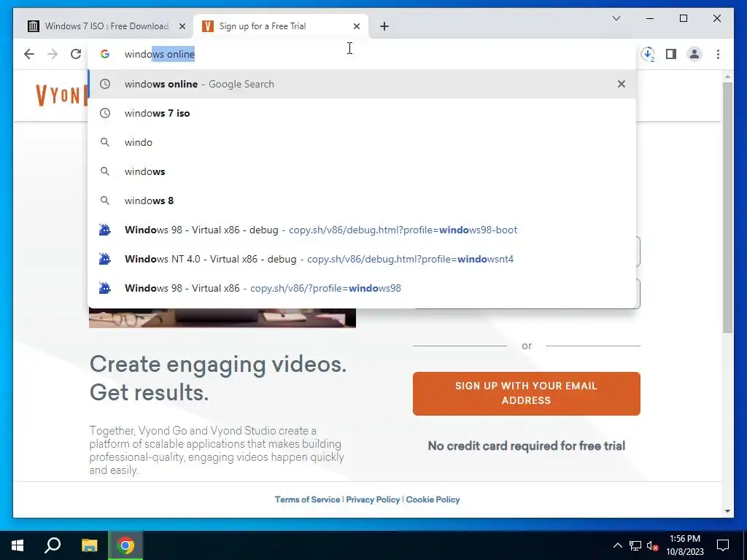
Task: Click the 'Create engaging videos. Get results.' heading
Action: tap(218, 378)
